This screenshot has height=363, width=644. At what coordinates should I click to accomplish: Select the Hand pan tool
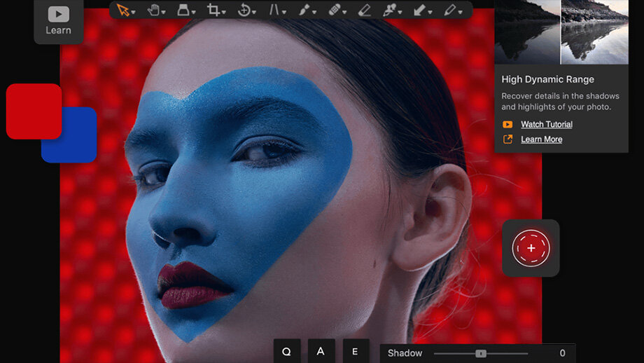point(153,10)
